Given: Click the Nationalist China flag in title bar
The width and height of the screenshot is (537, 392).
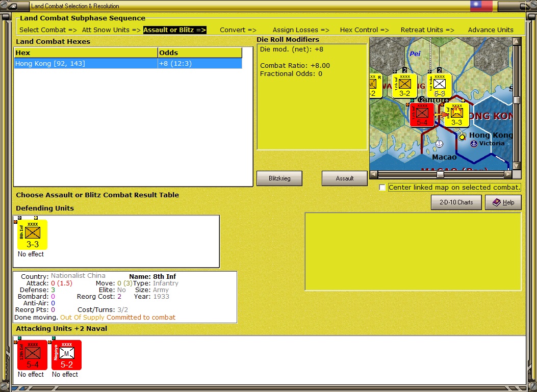Looking at the screenshot, I should (x=481, y=6).
